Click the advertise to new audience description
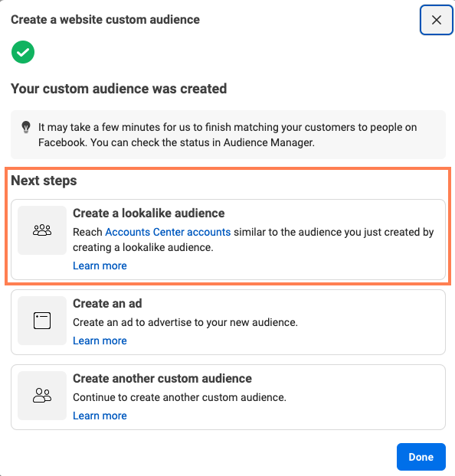Screen dimensions: 455x476 185,322
